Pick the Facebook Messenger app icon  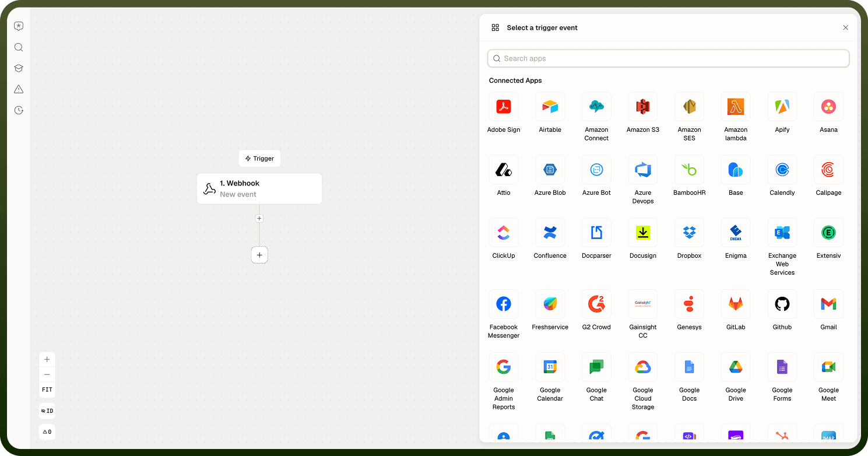(x=504, y=304)
